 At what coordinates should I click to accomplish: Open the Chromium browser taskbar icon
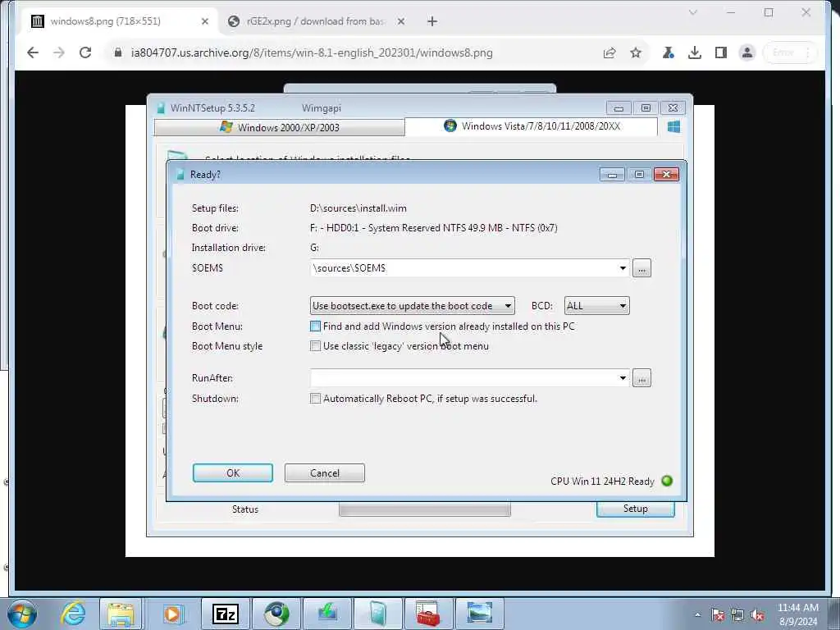[276, 614]
